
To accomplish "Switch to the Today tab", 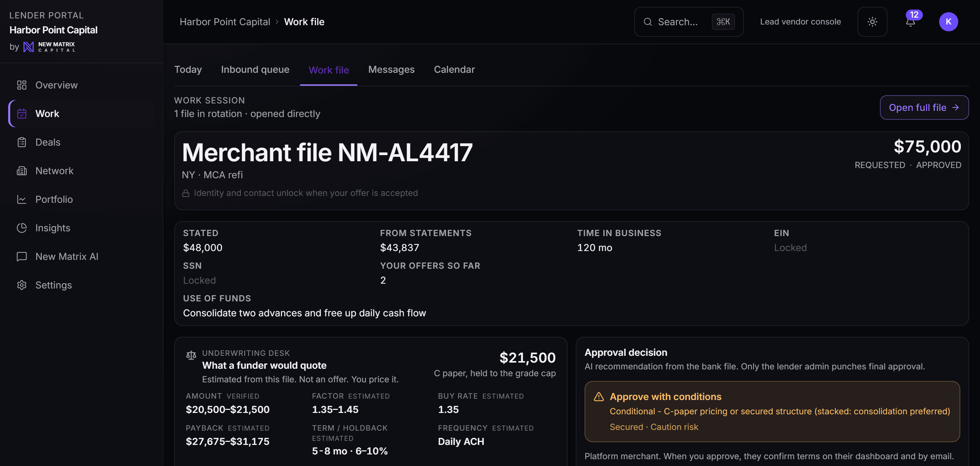I will click(x=188, y=70).
